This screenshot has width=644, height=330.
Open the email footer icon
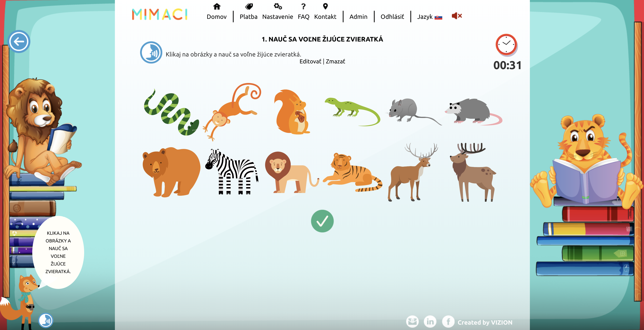click(x=412, y=322)
